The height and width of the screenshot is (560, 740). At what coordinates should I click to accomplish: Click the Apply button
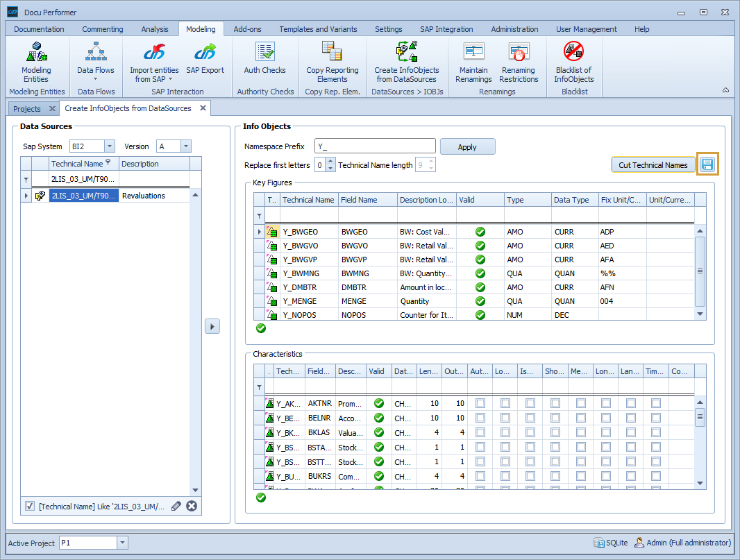[467, 147]
